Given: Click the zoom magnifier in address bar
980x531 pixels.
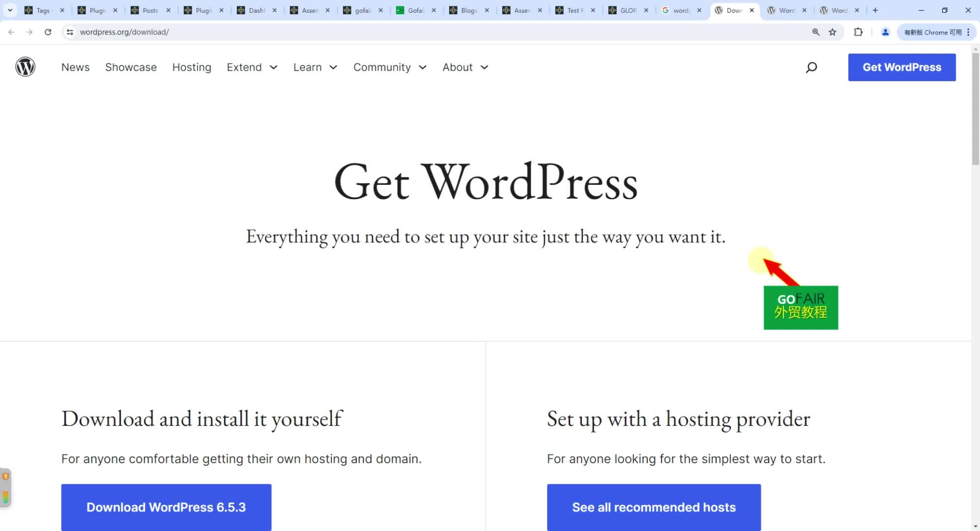Looking at the screenshot, I should 816,32.
